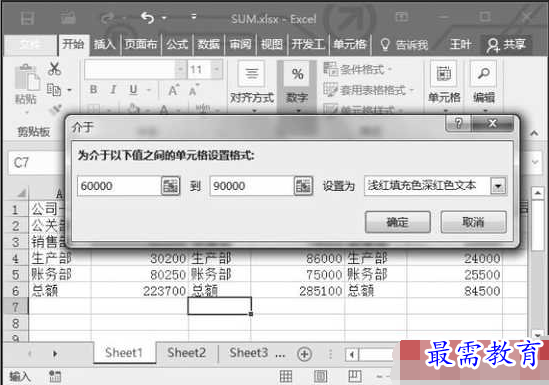Click cell containing 75000
This screenshot has width=549, height=385.
click(298, 274)
